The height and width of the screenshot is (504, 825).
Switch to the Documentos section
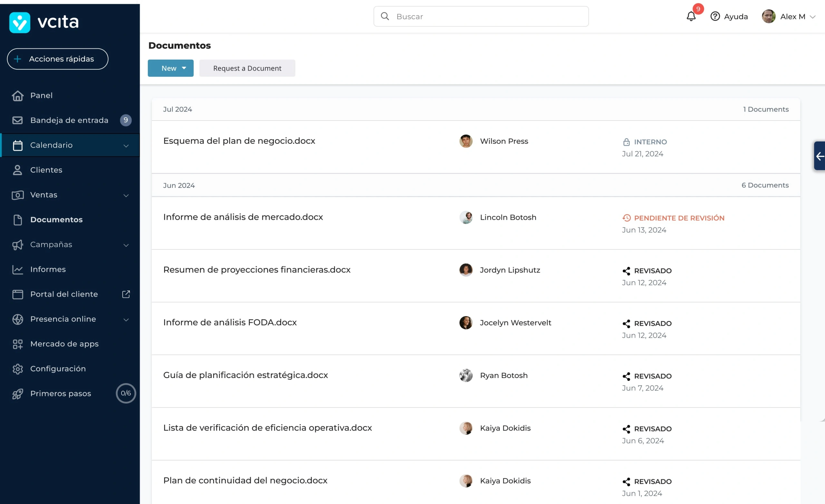(56, 219)
